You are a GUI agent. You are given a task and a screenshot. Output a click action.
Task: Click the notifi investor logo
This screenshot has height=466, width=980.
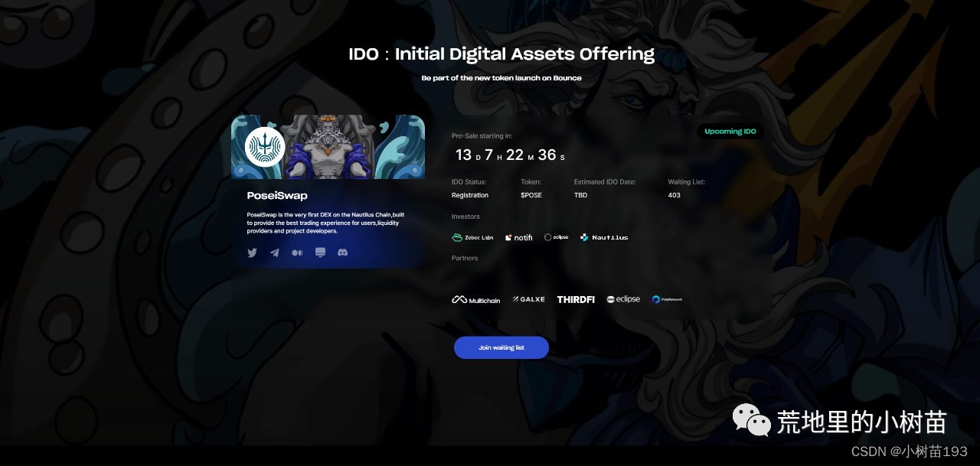pos(518,237)
